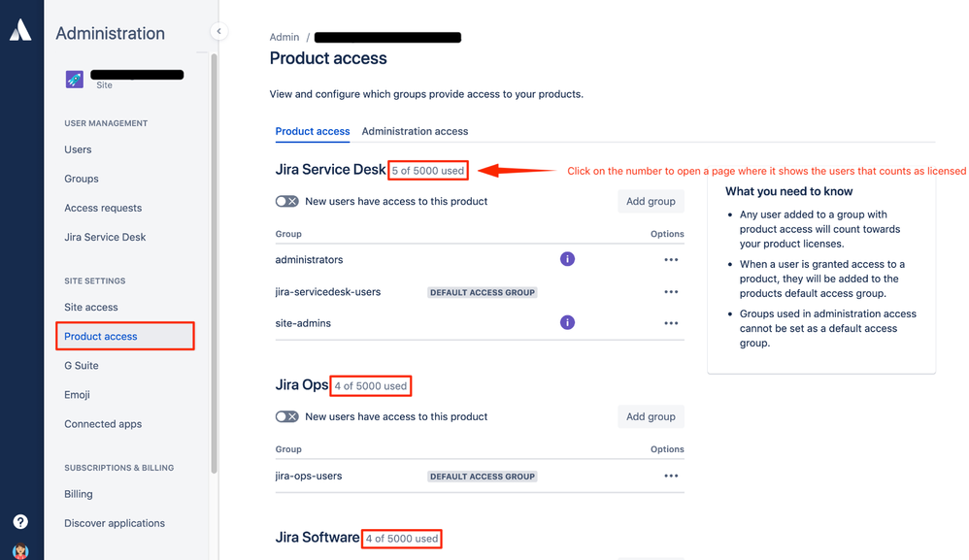Click the Atlassian logo in the top-left corner

point(21,29)
